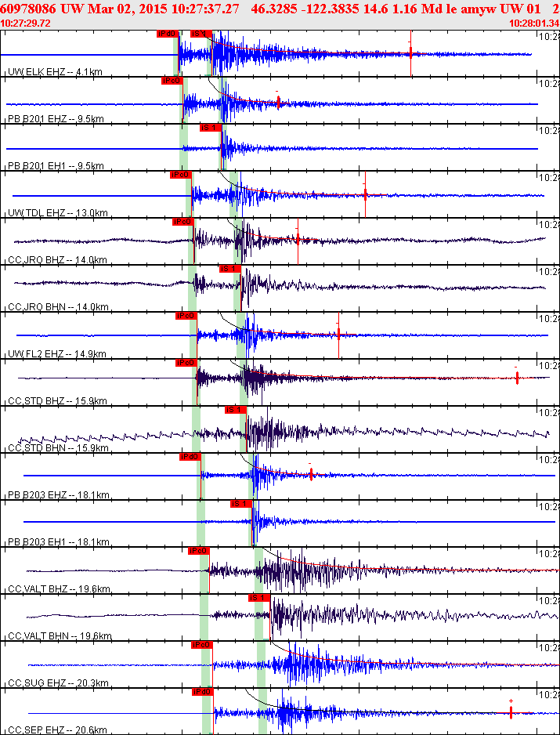Click the iPc0 pick flag on CC VALT BHZ
The image size is (560, 735).
coord(199,551)
